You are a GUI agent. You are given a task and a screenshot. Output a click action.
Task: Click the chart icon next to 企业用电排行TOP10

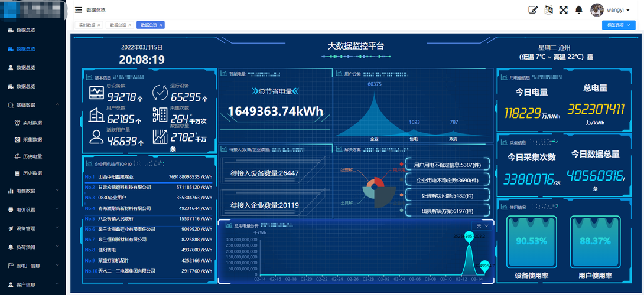[x=89, y=163]
